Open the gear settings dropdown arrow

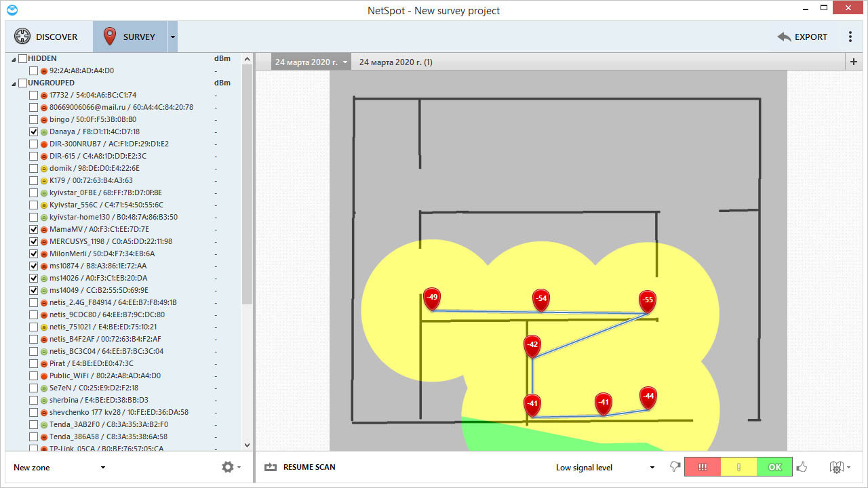coord(239,468)
